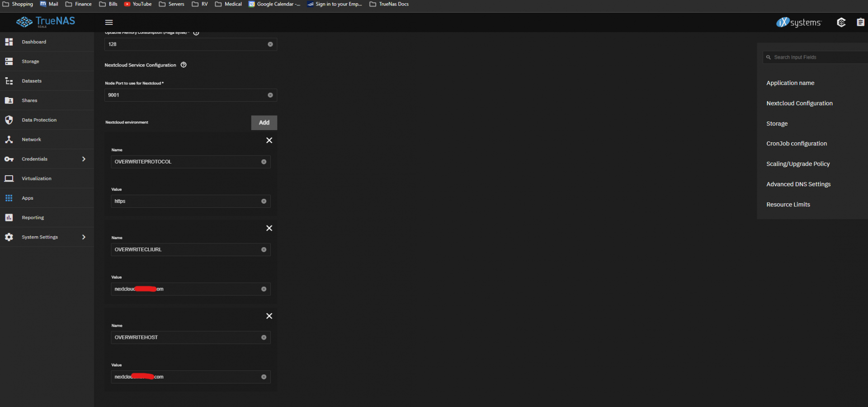Jump to CronJob configuration section
The width and height of the screenshot is (868, 407).
click(x=797, y=144)
